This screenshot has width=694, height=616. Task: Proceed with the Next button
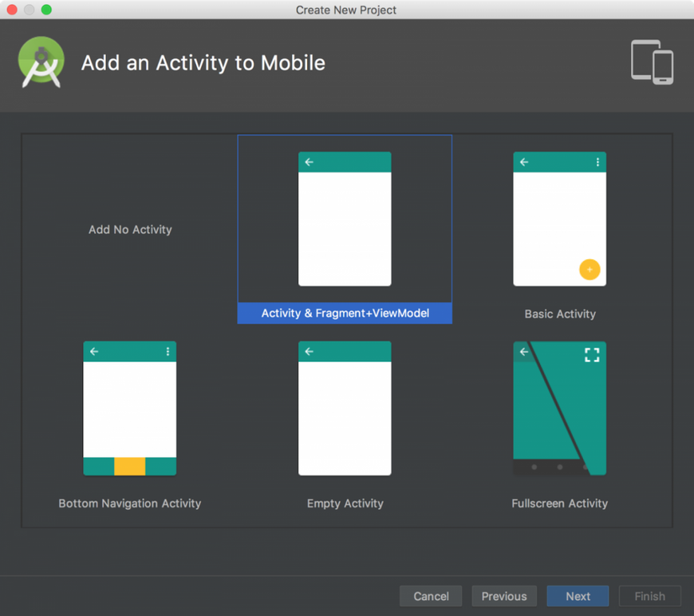click(578, 596)
